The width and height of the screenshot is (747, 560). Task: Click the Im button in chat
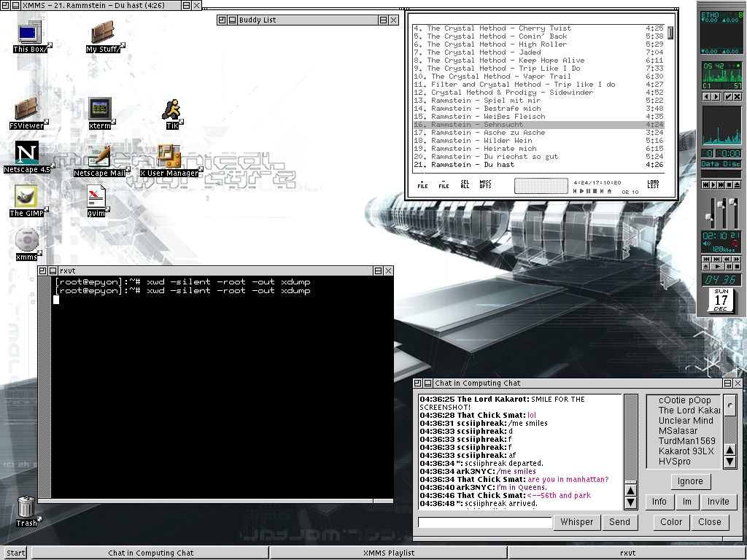pyautogui.click(x=687, y=502)
